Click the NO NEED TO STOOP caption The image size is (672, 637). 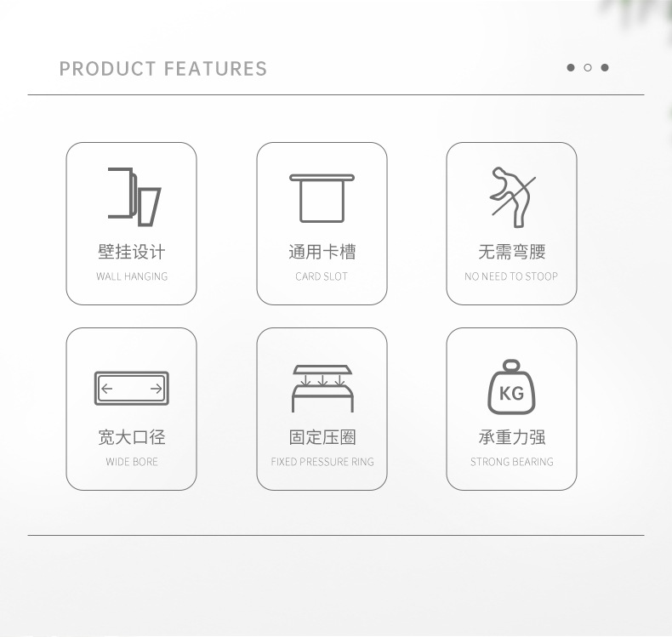point(511,276)
